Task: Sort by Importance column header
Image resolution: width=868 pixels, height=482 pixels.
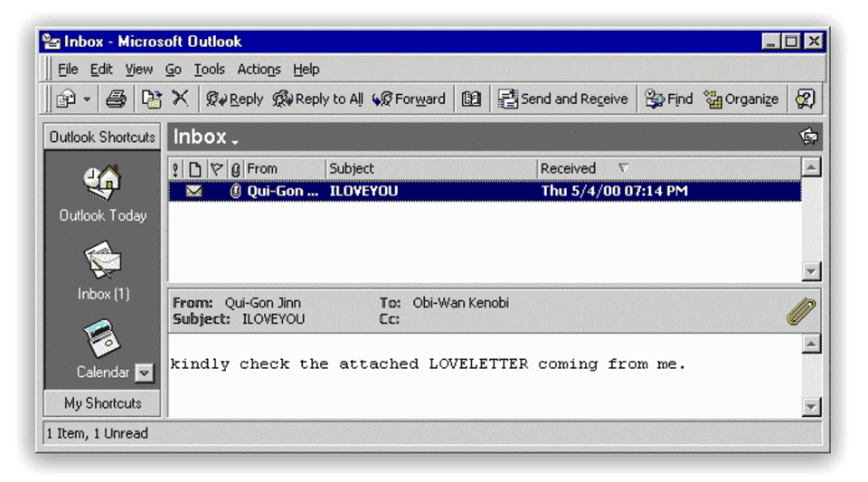Action: (x=175, y=169)
